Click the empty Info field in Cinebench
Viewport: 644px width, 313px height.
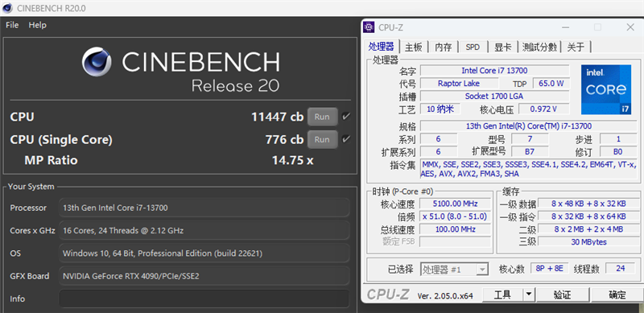click(204, 299)
